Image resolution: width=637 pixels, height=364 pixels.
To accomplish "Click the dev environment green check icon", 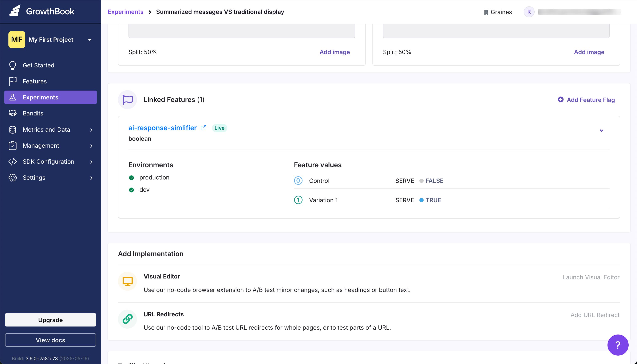I will tap(131, 190).
